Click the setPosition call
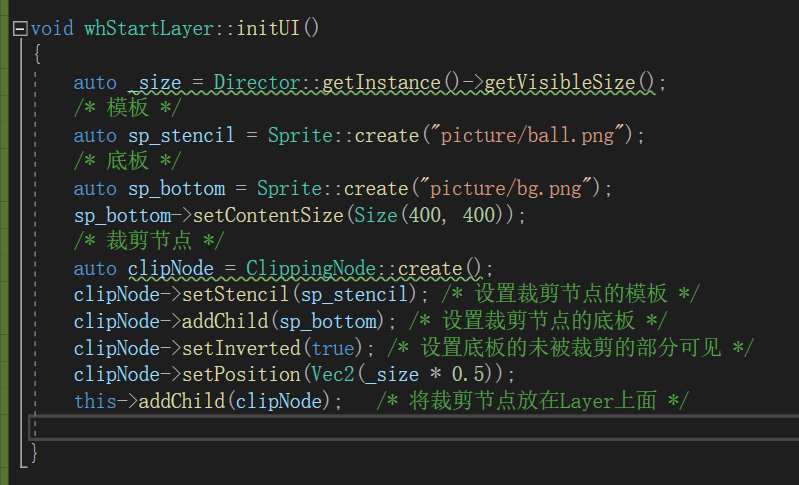 click(x=241, y=374)
